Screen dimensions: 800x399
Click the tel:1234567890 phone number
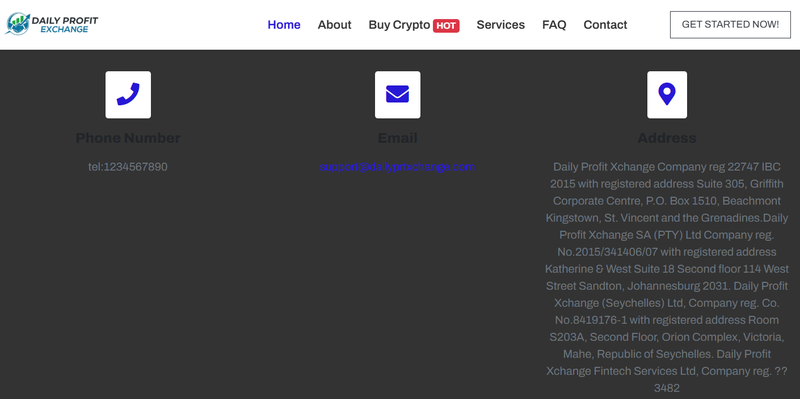(128, 167)
